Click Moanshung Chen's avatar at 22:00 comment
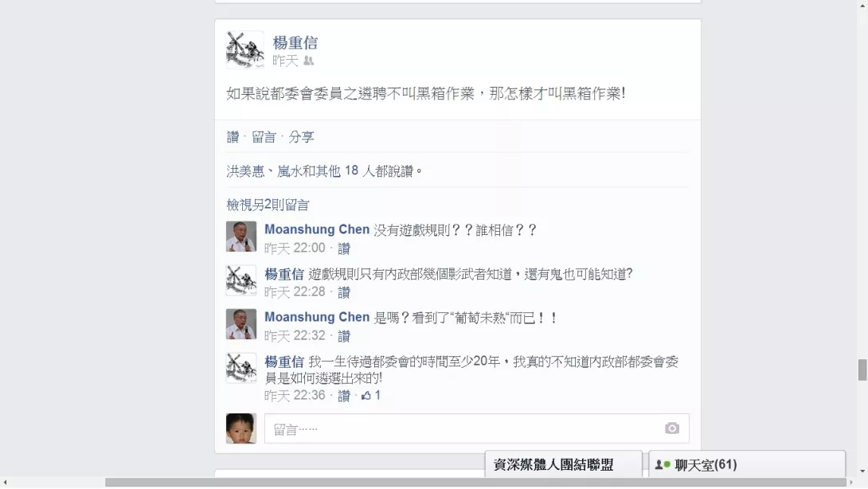The width and height of the screenshot is (868, 489). tap(240, 237)
